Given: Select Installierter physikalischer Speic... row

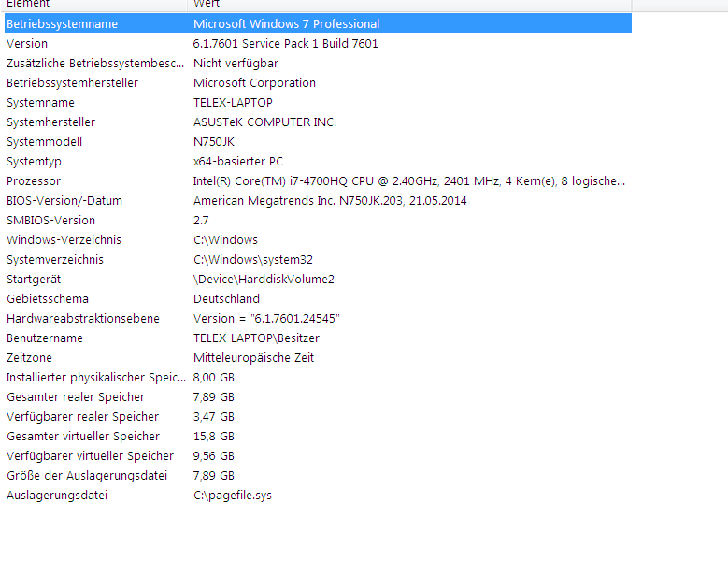Looking at the screenshot, I should coord(318,377).
